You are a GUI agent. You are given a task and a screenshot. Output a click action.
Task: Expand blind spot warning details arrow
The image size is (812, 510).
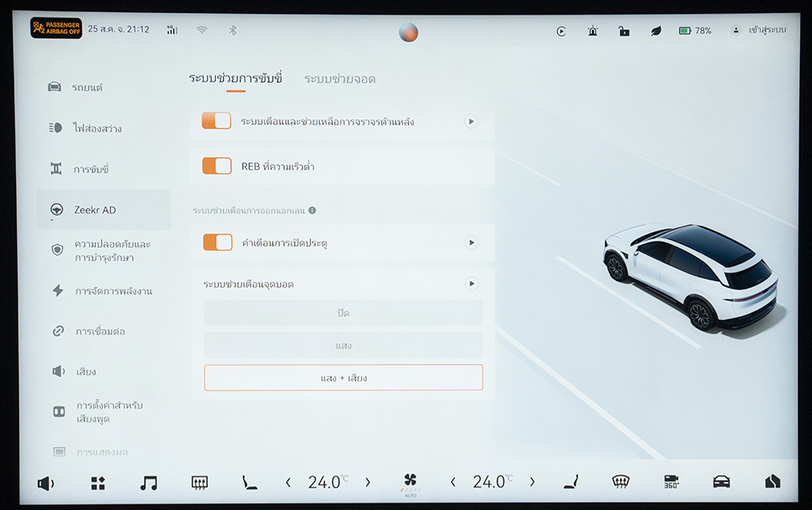tap(471, 283)
